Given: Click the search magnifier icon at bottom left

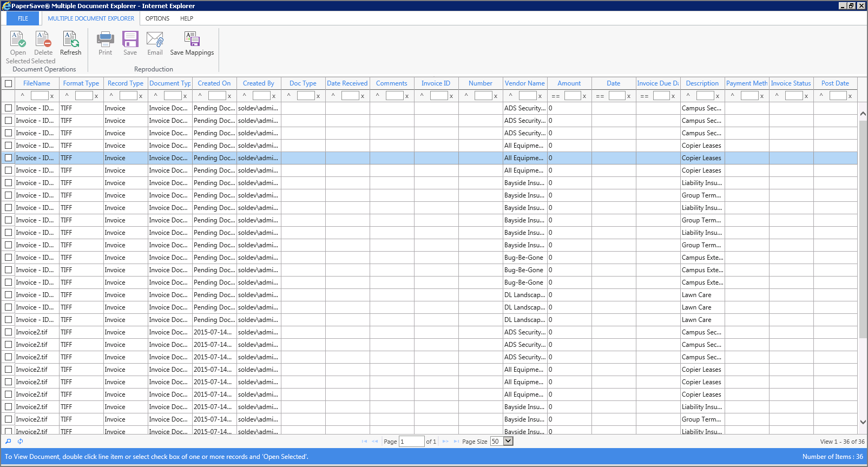Looking at the screenshot, I should (8, 441).
